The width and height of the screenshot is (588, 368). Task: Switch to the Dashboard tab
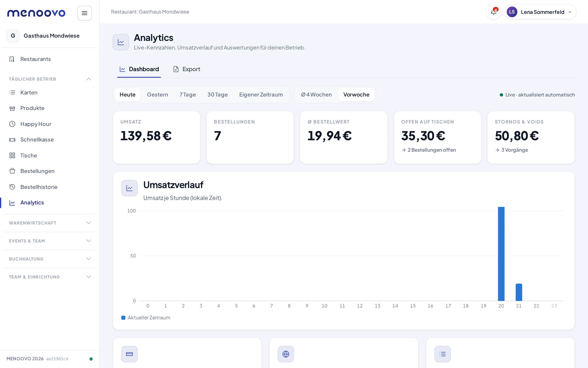coord(139,69)
